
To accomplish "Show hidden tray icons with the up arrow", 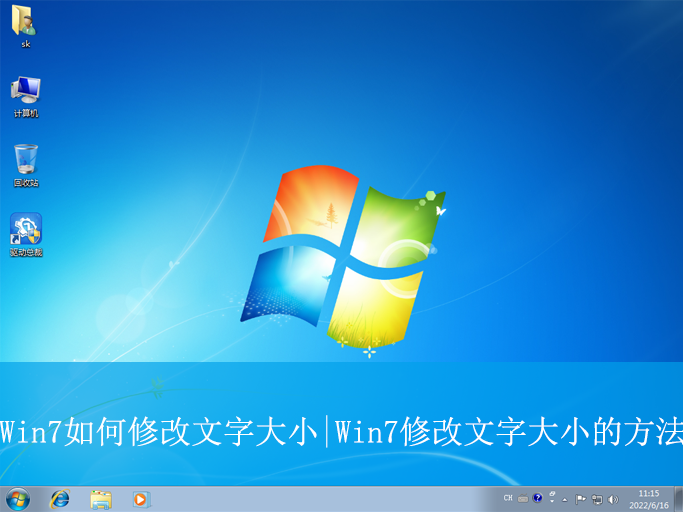I will click(565, 498).
